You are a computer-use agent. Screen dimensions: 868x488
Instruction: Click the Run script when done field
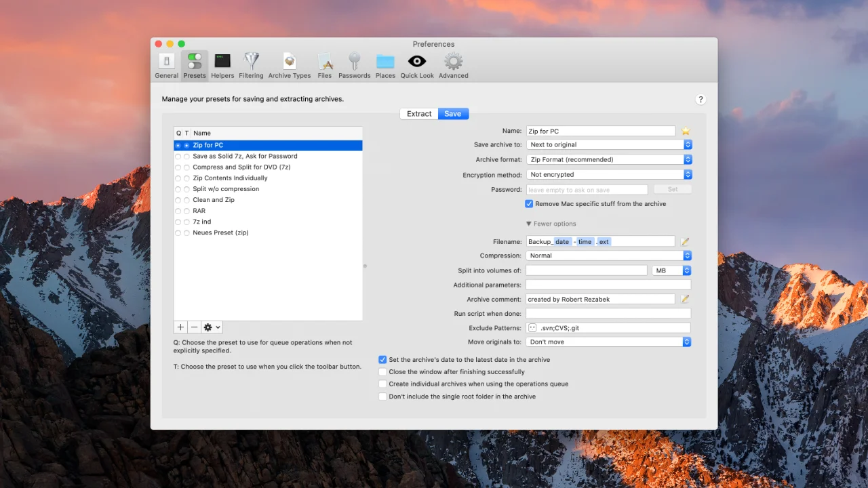[608, 313]
